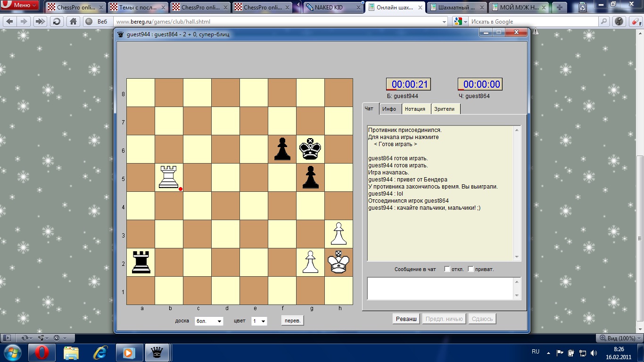Click the white rook on b5
The image size is (644, 362).
169,177
